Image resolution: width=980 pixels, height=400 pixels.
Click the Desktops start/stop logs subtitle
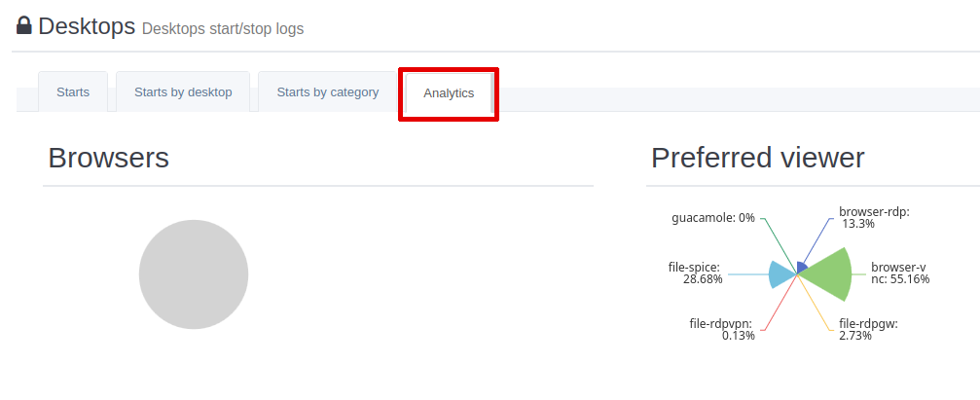coord(223,29)
